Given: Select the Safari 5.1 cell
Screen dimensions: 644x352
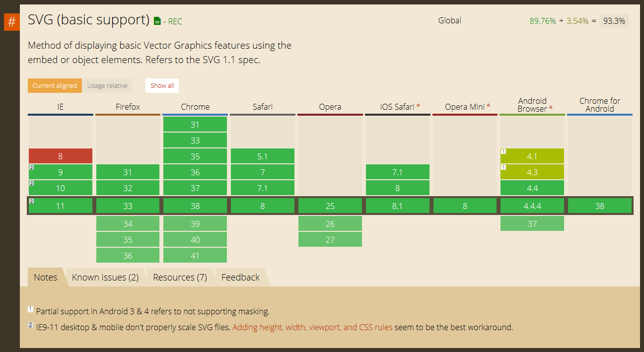Looking at the screenshot, I should [263, 156].
